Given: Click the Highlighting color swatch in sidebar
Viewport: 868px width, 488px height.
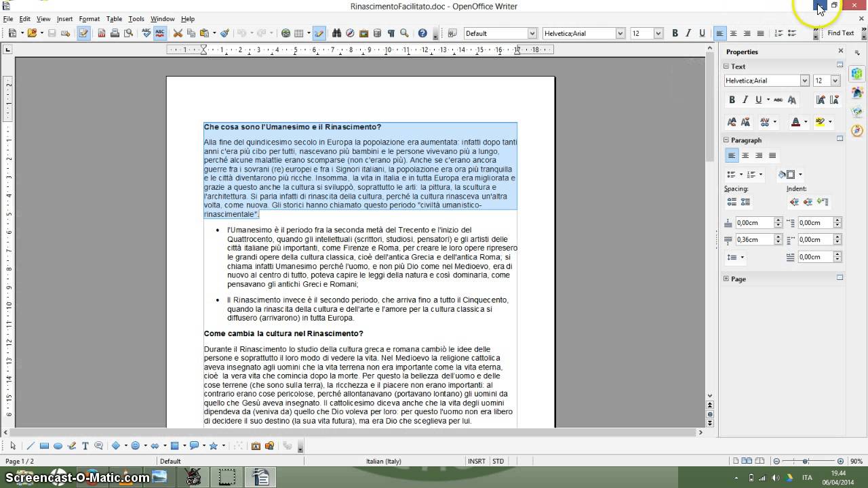Looking at the screenshot, I should click(820, 122).
